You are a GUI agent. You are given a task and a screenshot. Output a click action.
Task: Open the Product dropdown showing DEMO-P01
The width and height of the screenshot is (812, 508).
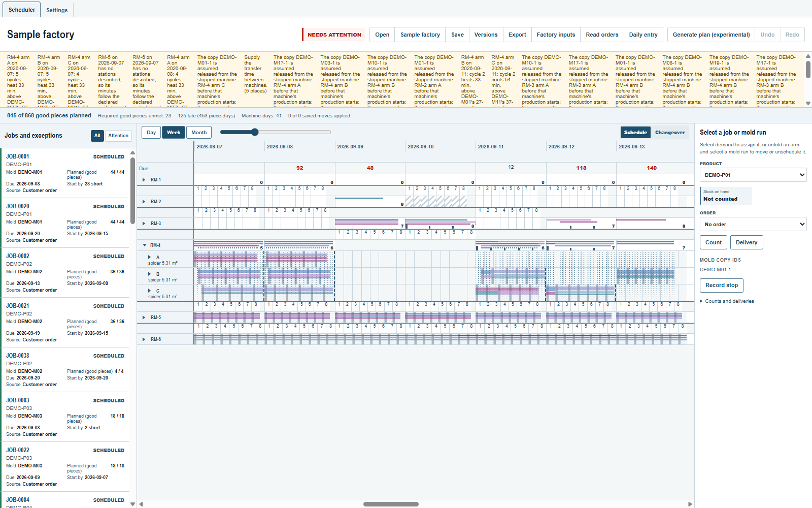pyautogui.click(x=753, y=175)
